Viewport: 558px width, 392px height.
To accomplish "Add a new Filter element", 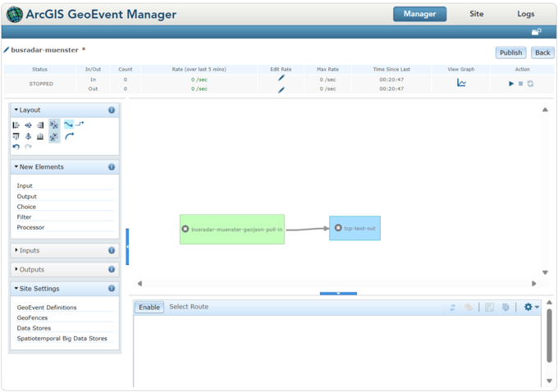I will point(24,217).
